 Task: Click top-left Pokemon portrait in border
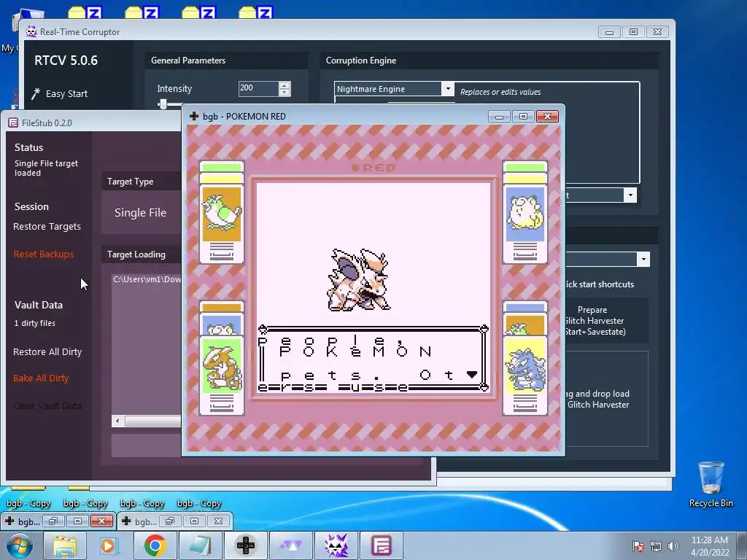222,214
